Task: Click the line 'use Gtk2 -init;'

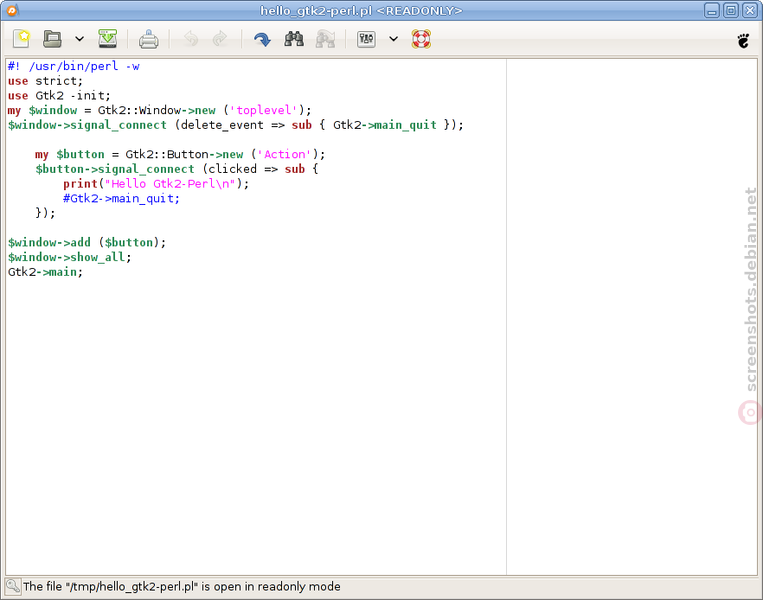Action: pyautogui.click(x=59, y=95)
